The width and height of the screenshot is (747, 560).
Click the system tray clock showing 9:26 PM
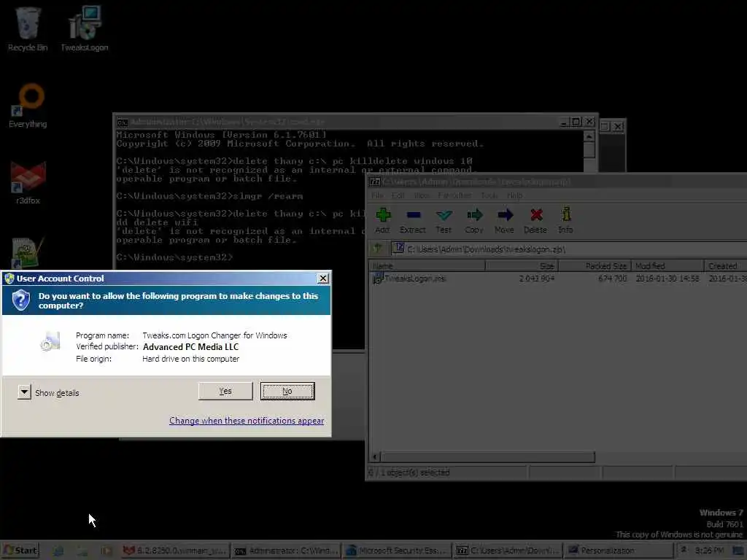coord(709,550)
